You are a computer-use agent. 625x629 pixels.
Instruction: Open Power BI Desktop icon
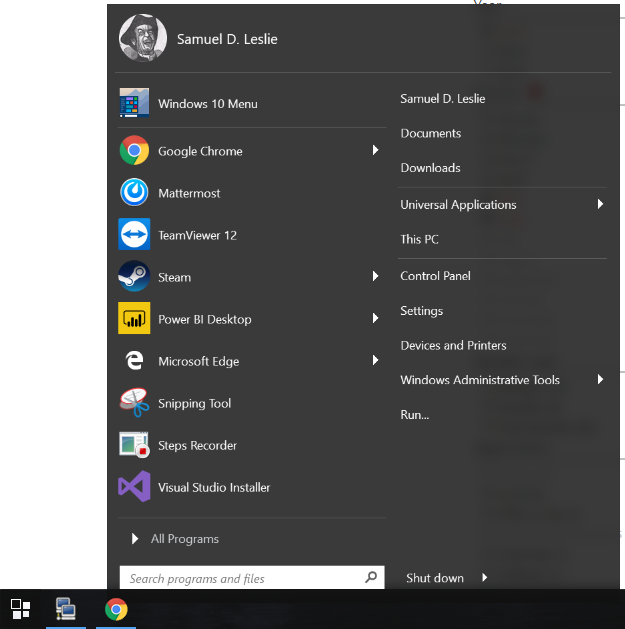click(x=134, y=319)
